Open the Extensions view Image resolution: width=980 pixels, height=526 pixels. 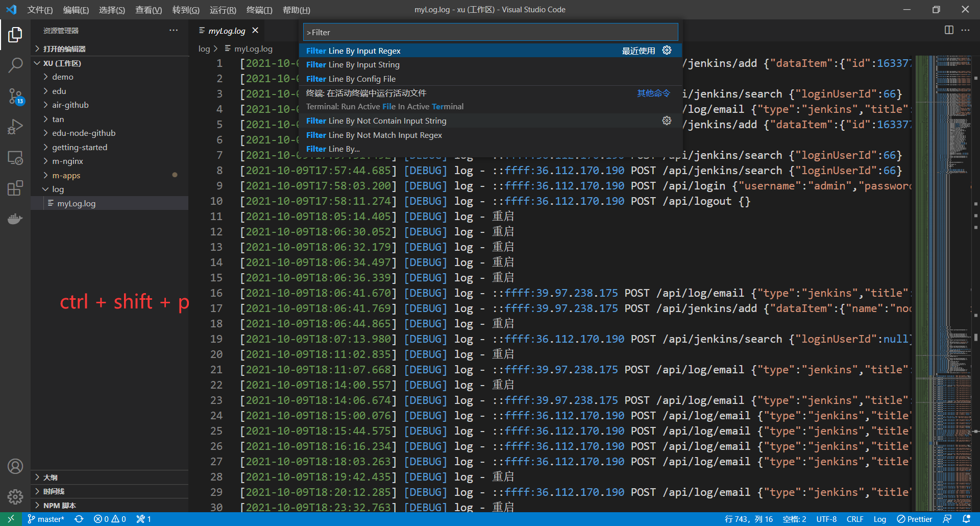coord(15,188)
